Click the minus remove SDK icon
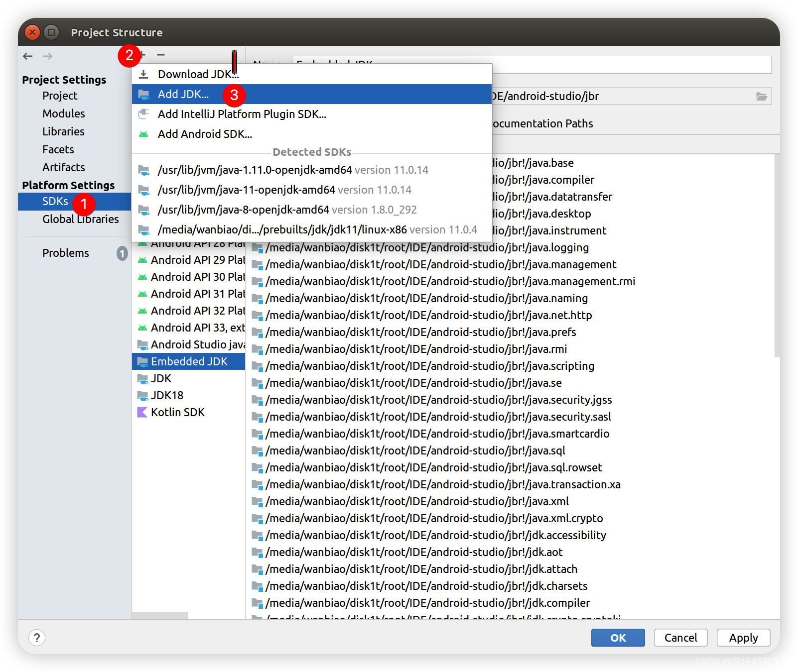798x672 pixels. tap(160, 55)
